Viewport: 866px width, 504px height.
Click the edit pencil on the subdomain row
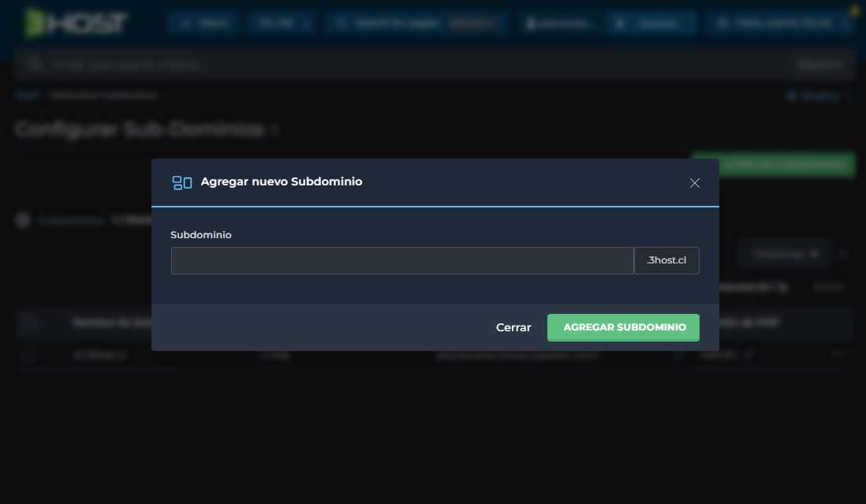click(678, 355)
